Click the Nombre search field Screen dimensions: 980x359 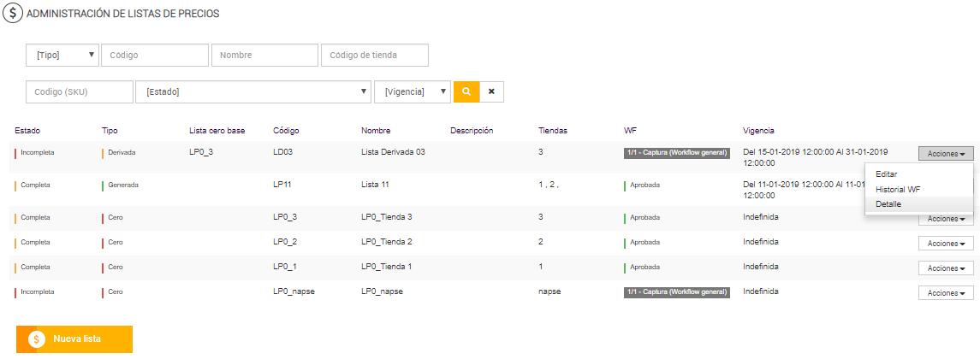pos(264,56)
